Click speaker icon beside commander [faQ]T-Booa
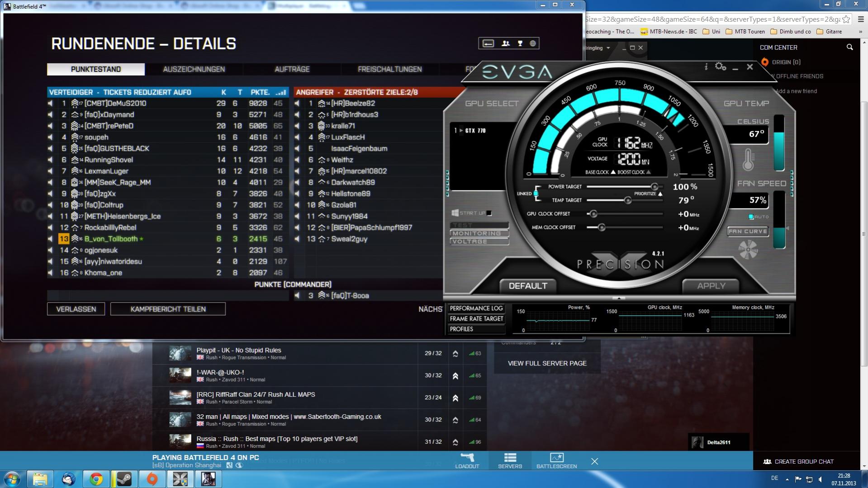Screen dimensions: 868x488 pyautogui.click(x=297, y=296)
